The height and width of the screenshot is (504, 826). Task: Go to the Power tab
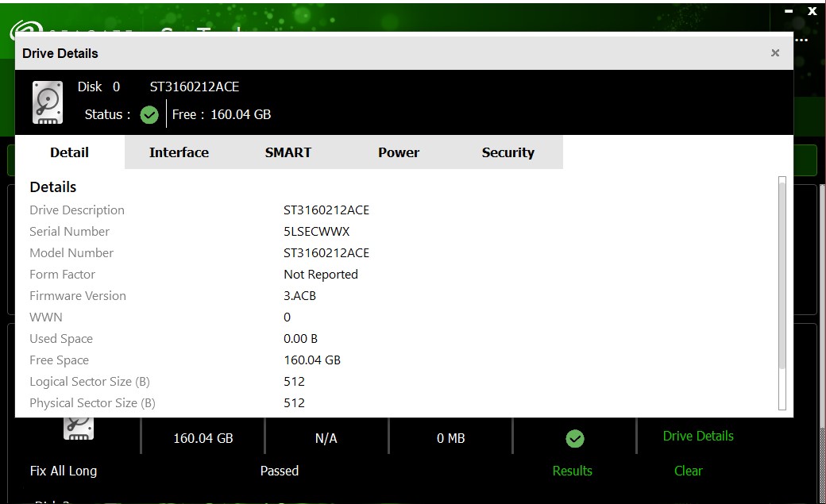[398, 152]
